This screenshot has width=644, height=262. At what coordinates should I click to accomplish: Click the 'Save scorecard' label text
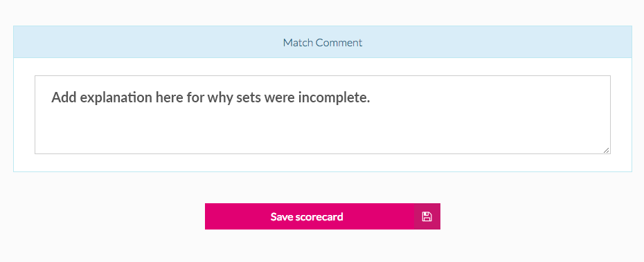(307, 216)
